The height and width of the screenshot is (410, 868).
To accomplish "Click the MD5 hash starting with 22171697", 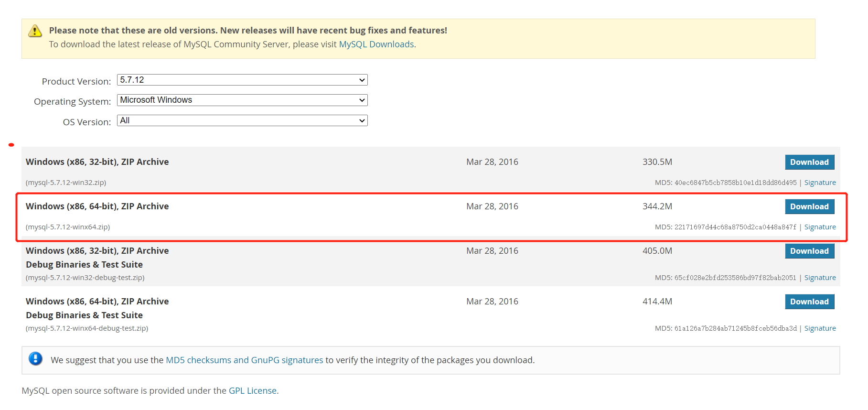I will [736, 227].
